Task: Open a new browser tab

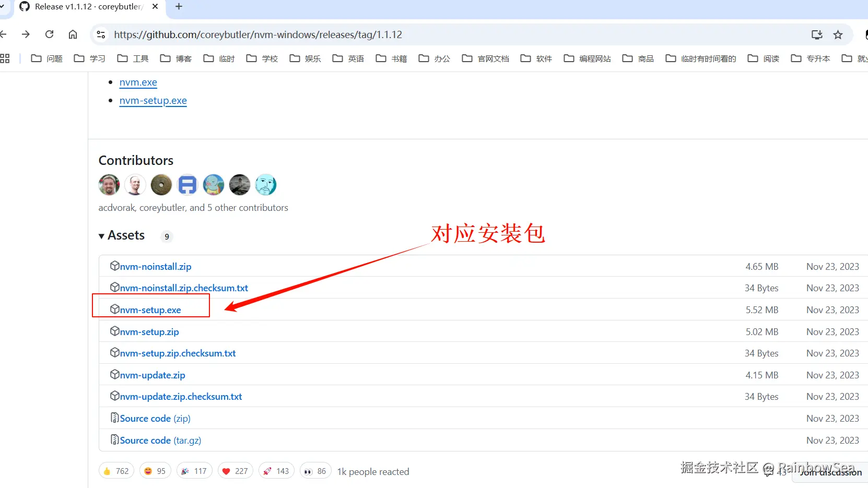Action: coord(179,7)
